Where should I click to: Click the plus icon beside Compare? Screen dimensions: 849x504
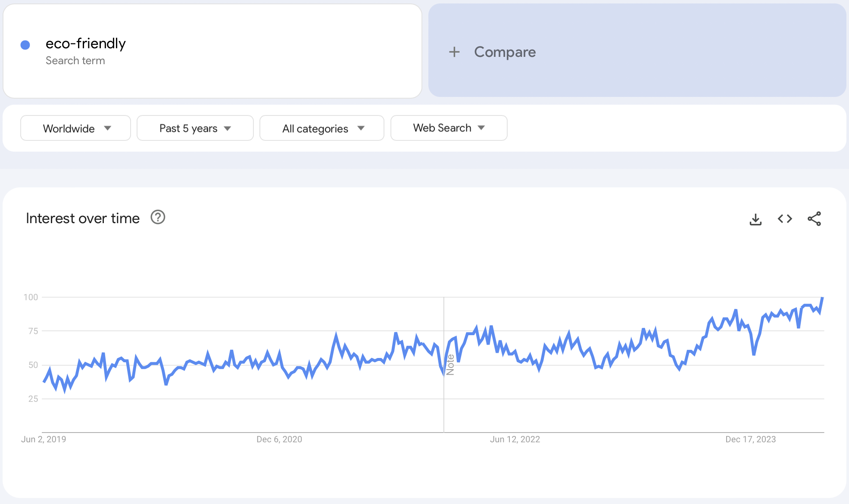(x=454, y=52)
